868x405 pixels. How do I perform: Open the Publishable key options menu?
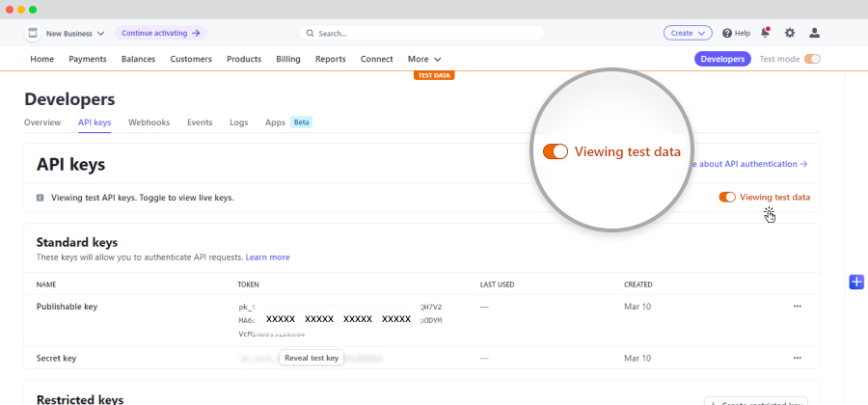pyautogui.click(x=798, y=306)
